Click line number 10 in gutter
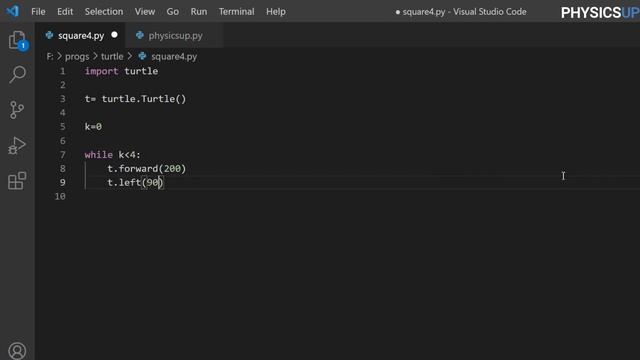The width and height of the screenshot is (640, 360). [x=60, y=196]
